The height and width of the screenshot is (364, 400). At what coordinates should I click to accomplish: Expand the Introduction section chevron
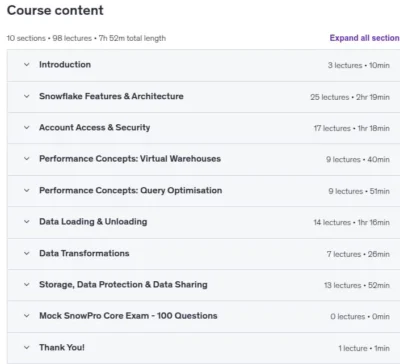(x=27, y=65)
